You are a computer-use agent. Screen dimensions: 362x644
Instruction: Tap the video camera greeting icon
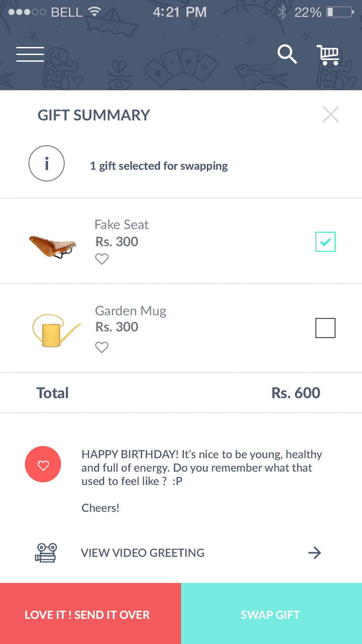coord(46,553)
